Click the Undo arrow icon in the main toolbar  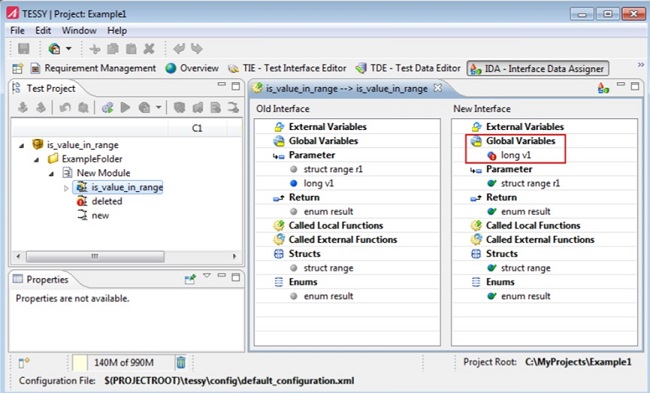[179, 49]
